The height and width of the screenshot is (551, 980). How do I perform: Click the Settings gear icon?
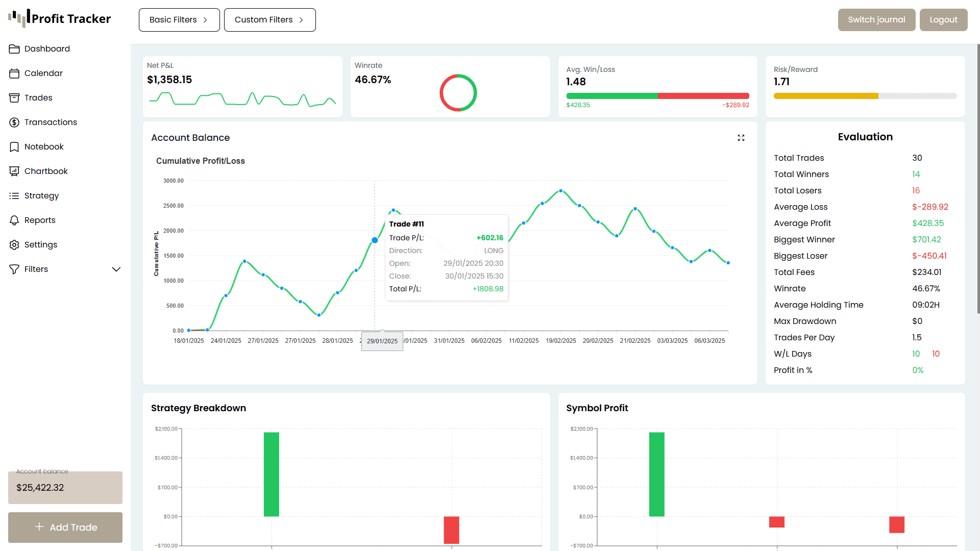pos(14,244)
